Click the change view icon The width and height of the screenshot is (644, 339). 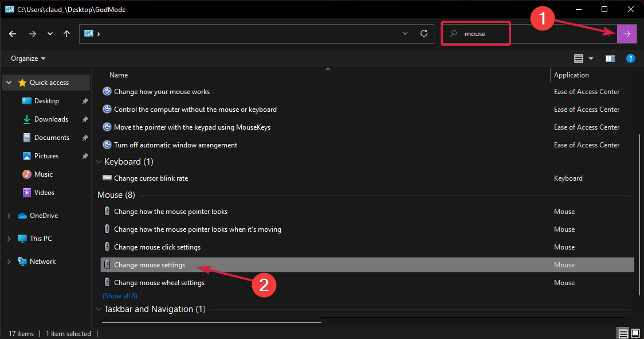(578, 59)
